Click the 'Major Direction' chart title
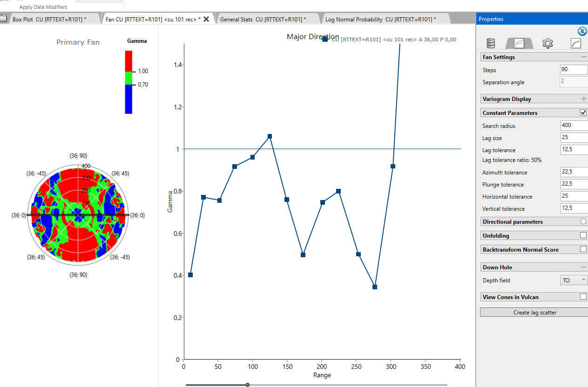The image size is (588, 387). click(313, 36)
